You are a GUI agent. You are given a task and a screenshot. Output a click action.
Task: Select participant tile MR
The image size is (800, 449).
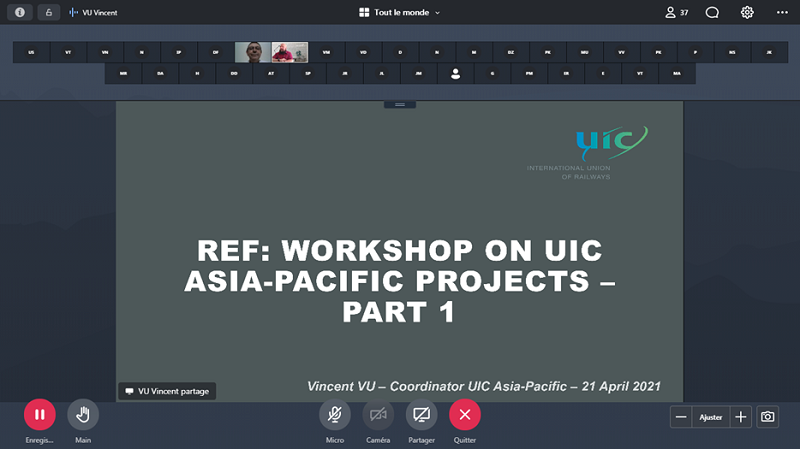[123, 74]
